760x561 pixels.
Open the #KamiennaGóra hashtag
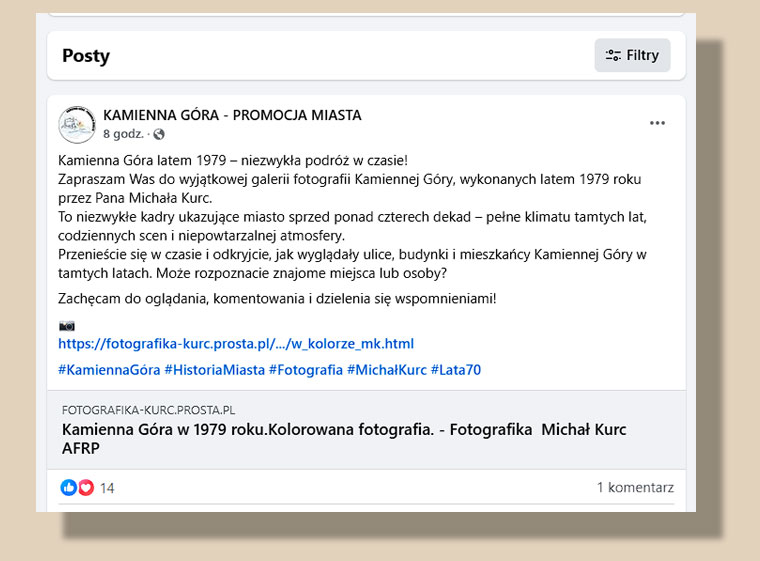[x=109, y=370]
